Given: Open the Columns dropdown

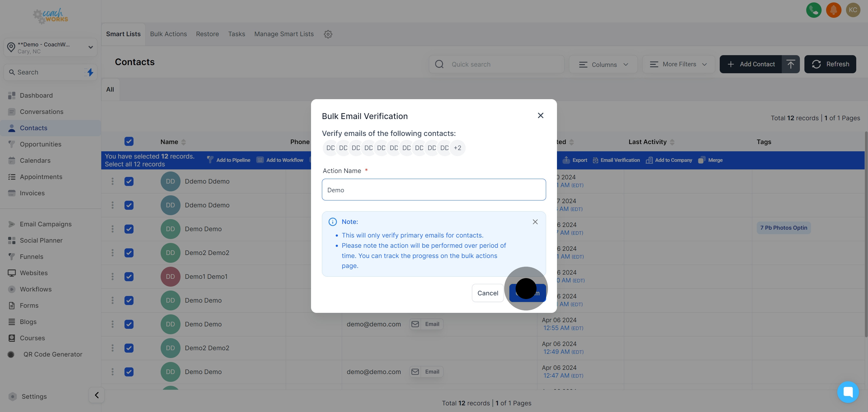Looking at the screenshot, I should (x=603, y=64).
